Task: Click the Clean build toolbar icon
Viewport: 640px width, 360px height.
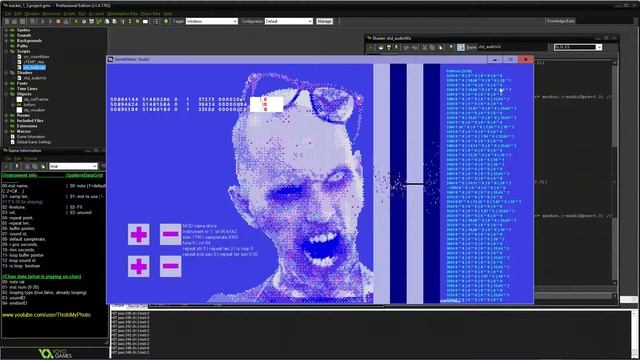Action: click(x=66, y=21)
